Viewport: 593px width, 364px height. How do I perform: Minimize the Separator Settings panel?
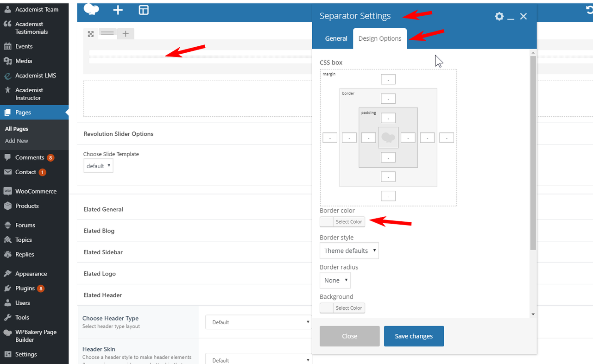click(511, 19)
